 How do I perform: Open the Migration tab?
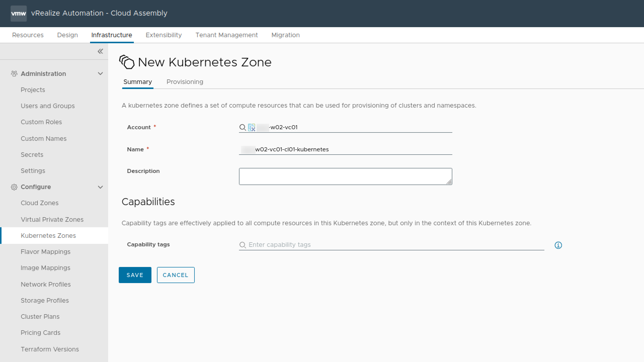point(286,35)
